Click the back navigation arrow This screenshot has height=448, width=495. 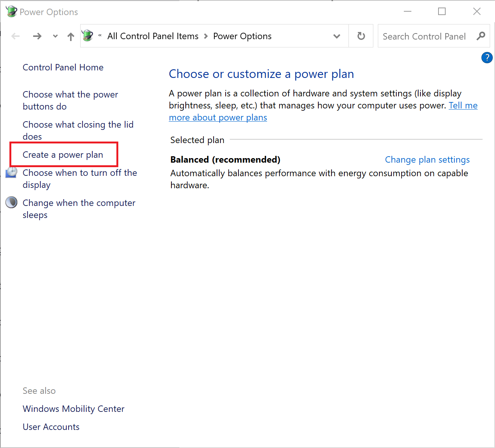15,36
